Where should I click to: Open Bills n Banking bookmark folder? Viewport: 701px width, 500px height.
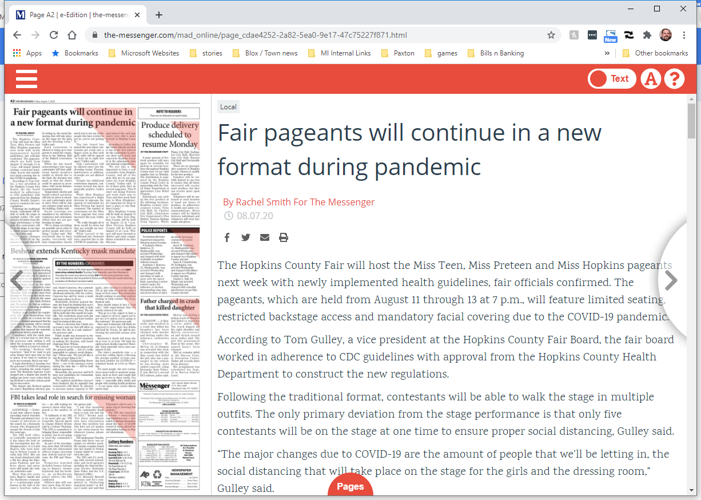click(495, 53)
